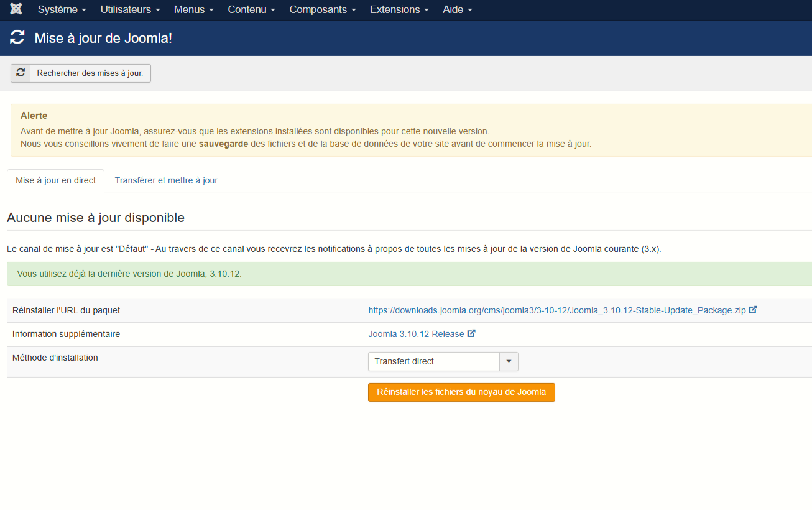The width and height of the screenshot is (812, 510).
Task: Click Rechercher des mises à jour button
Action: click(x=81, y=73)
